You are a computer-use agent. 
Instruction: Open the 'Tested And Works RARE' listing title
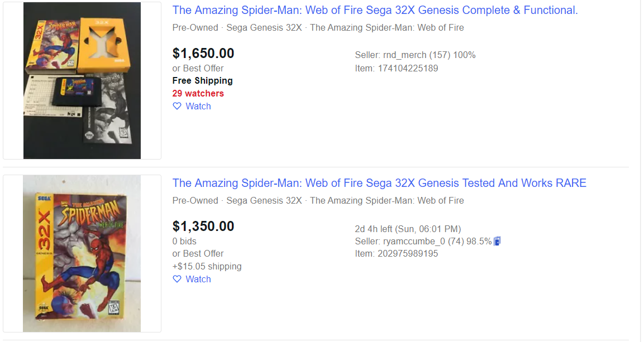click(379, 183)
